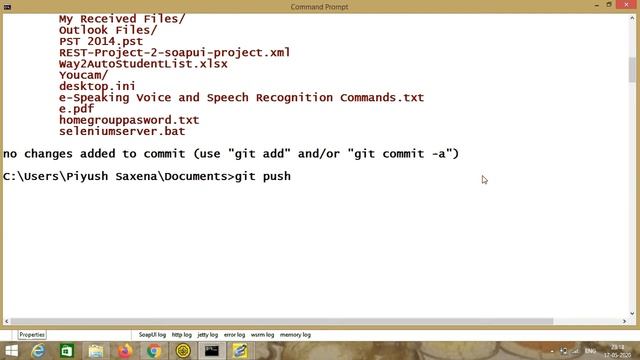
Task: Click the vertical scrollbar up arrow
Action: point(632,18)
